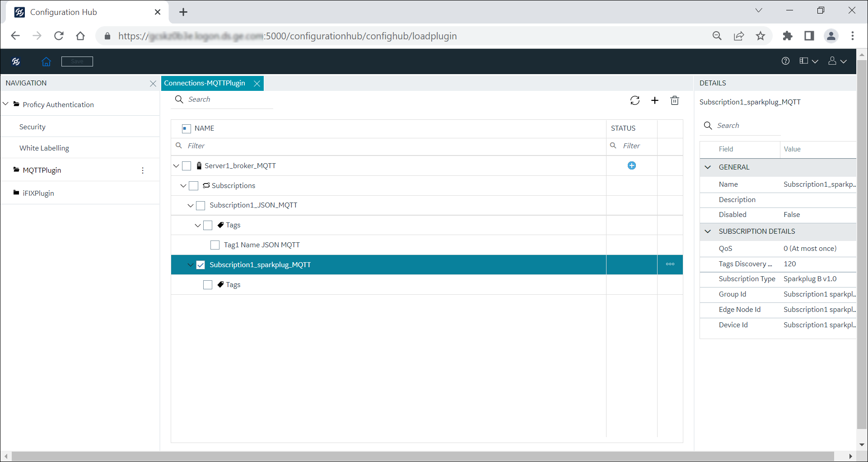
Task: Click the Edge Node Id value
Action: coord(819,310)
